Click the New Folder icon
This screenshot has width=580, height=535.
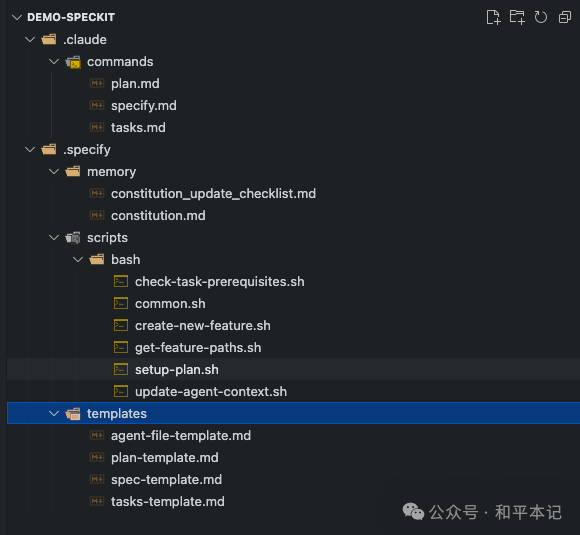point(517,17)
